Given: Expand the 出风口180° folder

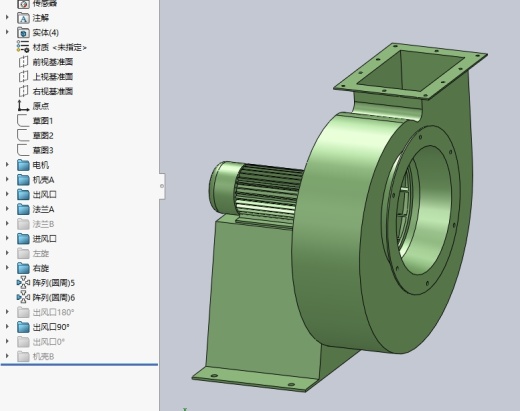Looking at the screenshot, I should click(x=7, y=312).
